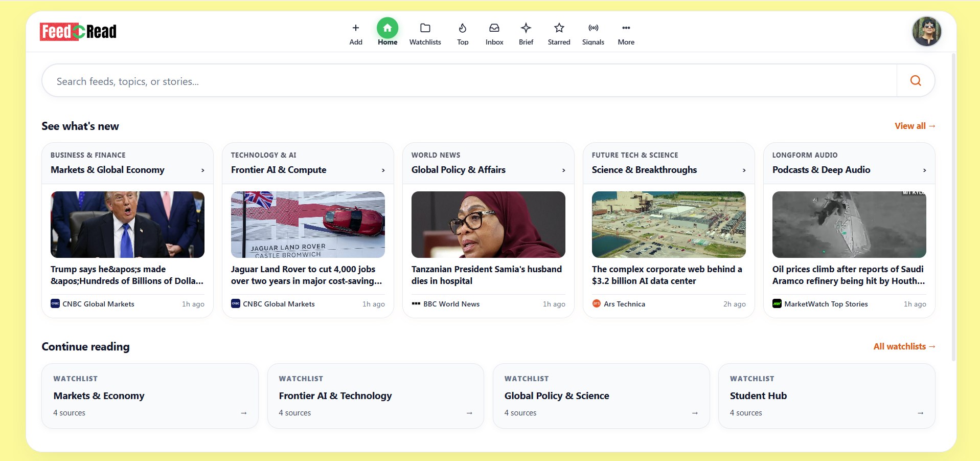Click the Ars Technica source icon
This screenshot has height=461, width=980.
pyautogui.click(x=596, y=303)
